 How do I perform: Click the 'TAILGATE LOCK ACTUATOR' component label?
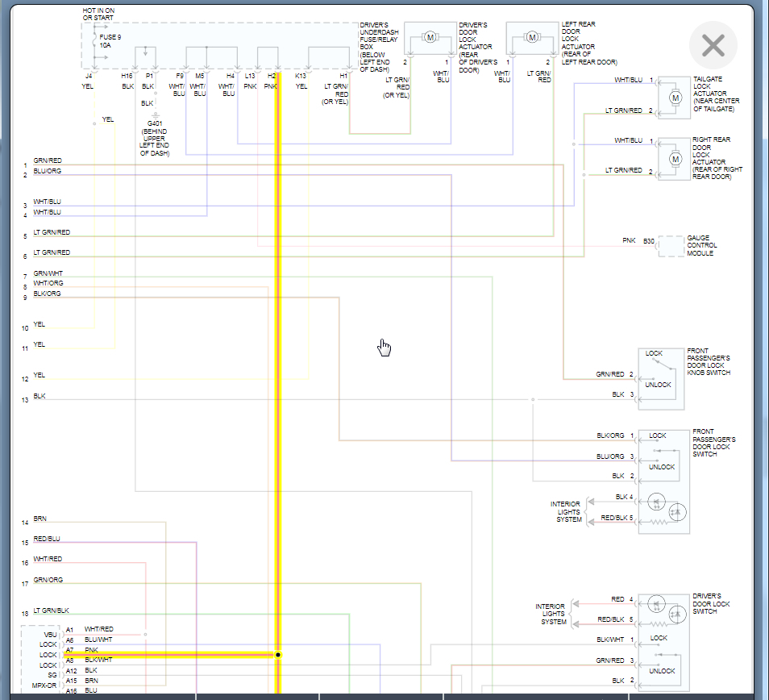coord(716,94)
